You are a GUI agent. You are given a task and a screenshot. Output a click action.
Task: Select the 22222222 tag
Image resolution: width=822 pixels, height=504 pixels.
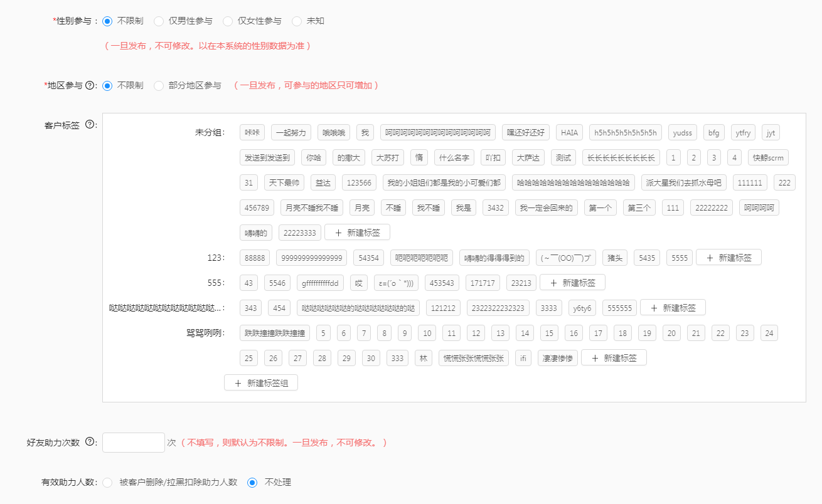[x=712, y=207]
